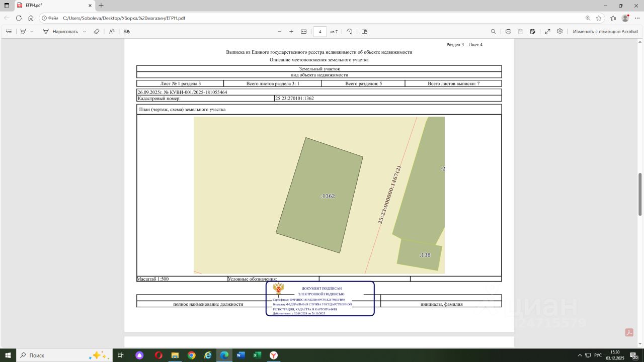Image resolution: width=644 pixels, height=362 pixels.
Task: Go back to the previous page in browser
Action: click(7, 18)
